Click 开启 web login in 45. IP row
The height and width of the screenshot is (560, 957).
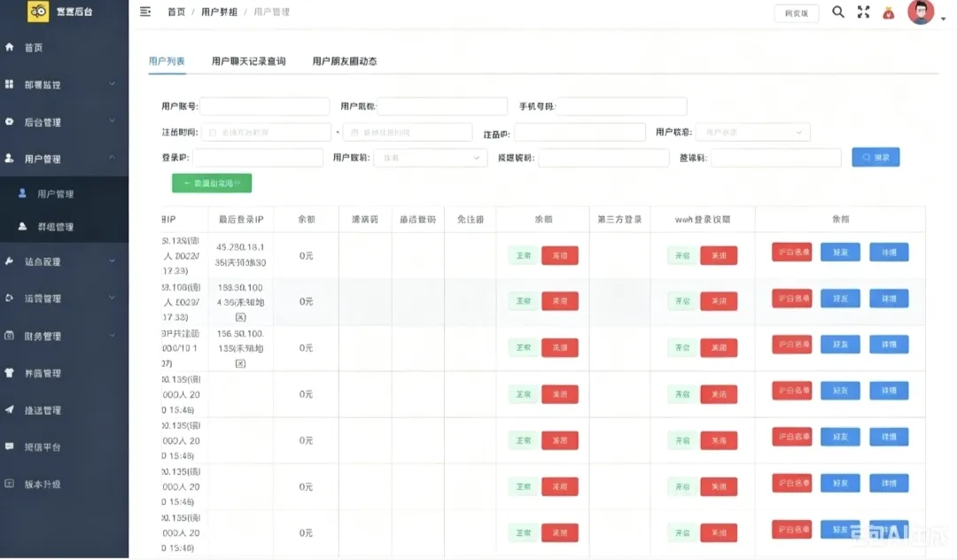coord(681,255)
